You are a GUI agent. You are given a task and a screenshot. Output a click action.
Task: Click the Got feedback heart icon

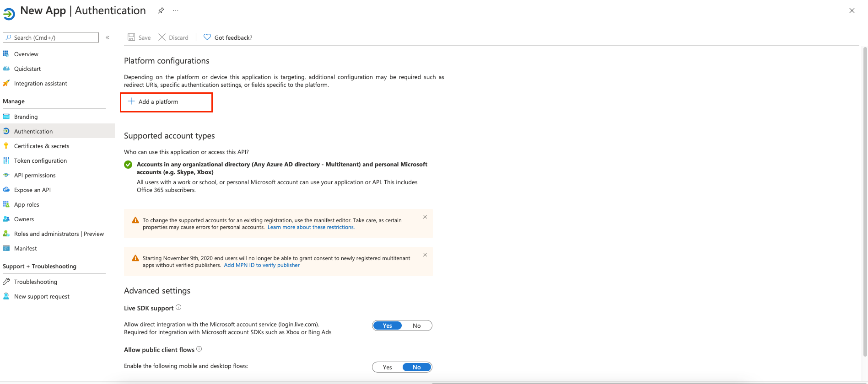207,37
